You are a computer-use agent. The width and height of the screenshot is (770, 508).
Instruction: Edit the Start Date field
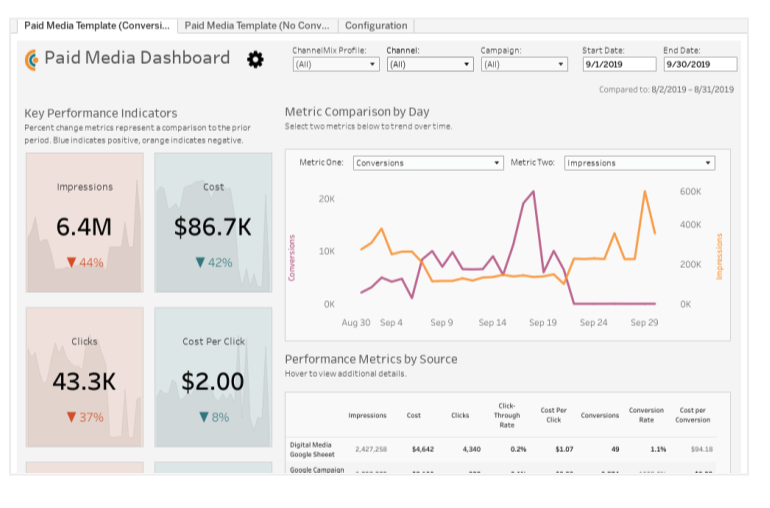[x=619, y=64]
